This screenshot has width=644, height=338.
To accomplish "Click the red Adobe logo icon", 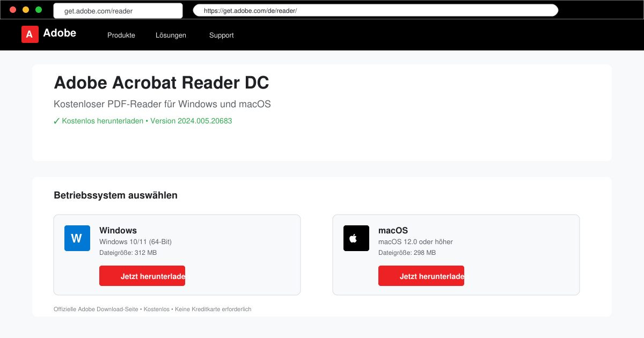I will (30, 34).
